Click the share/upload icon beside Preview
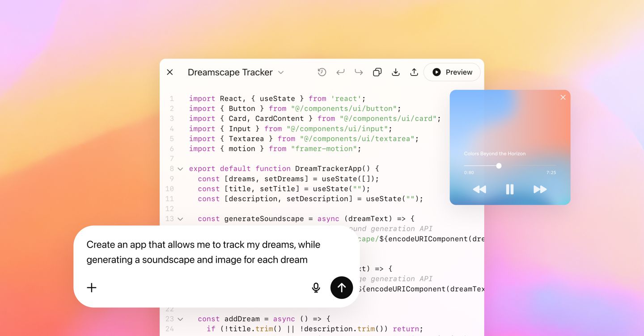 pyautogui.click(x=414, y=72)
